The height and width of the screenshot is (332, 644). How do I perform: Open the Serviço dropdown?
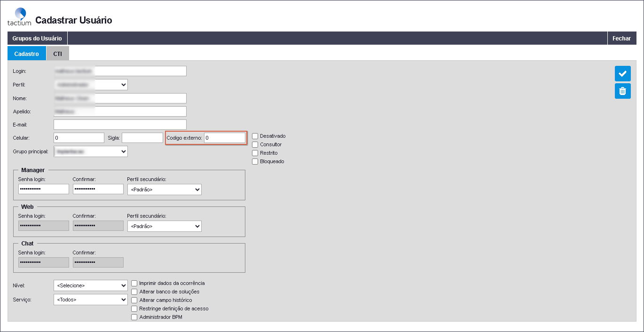tap(91, 300)
